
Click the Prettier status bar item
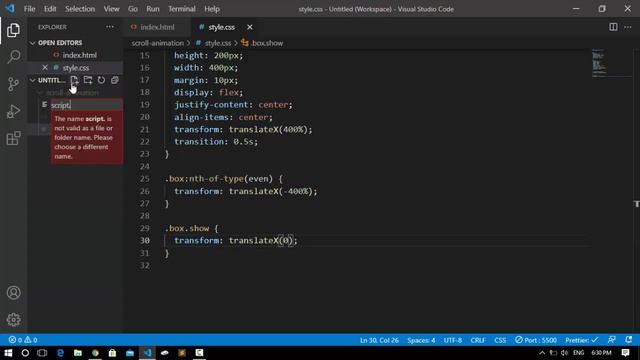[582, 340]
